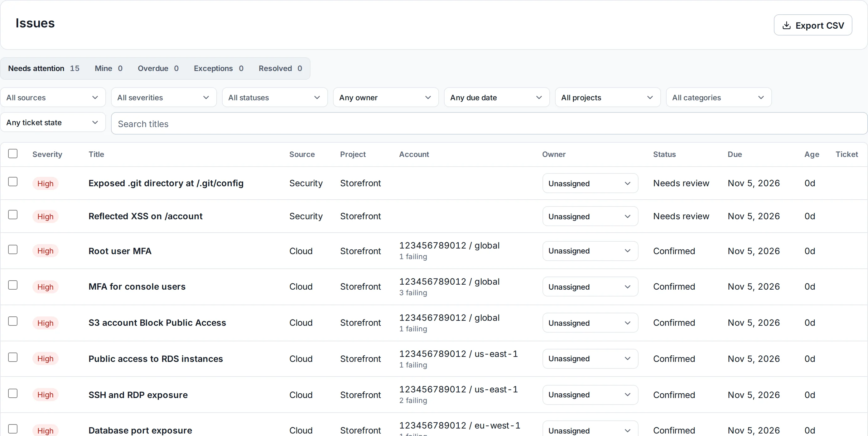868x436 pixels.
Task: Open the All statuses filter
Action: [x=275, y=97]
